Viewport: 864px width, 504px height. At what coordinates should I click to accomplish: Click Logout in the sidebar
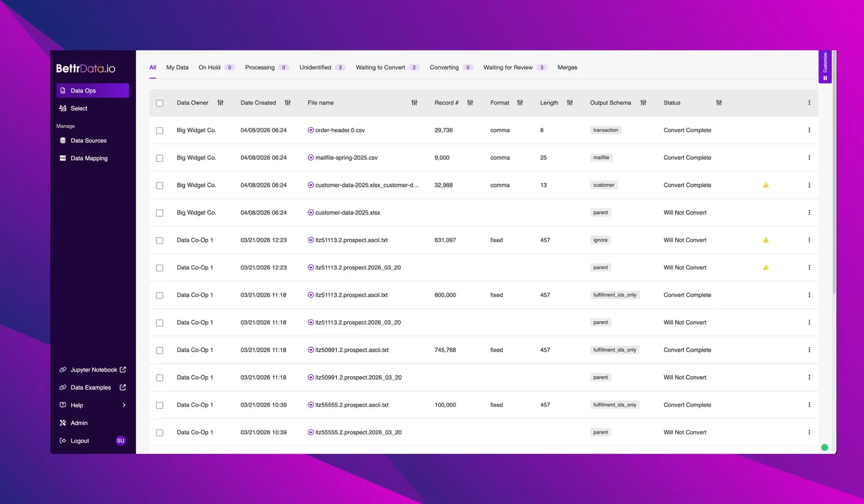pyautogui.click(x=79, y=441)
